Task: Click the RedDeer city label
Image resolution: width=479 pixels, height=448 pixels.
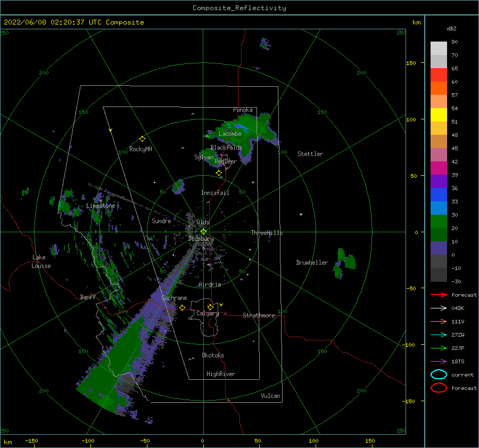Action: tap(226, 161)
